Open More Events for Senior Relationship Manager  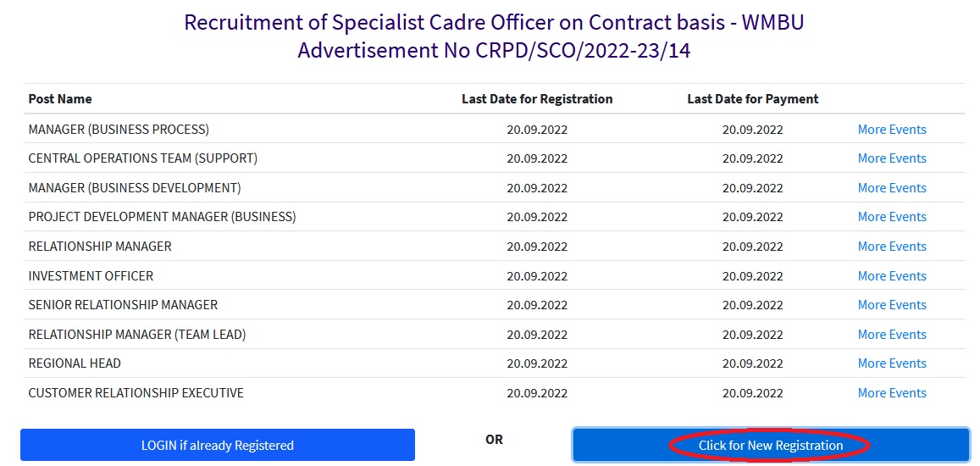891,305
